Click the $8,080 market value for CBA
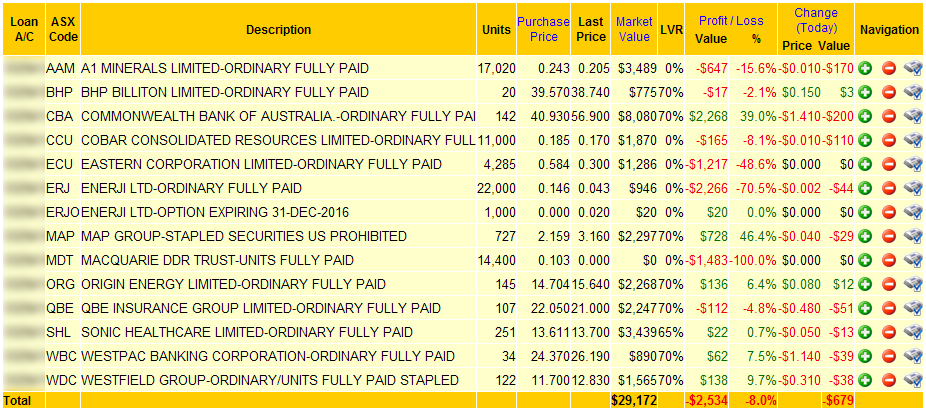The height and width of the screenshot is (411, 926). (637, 116)
